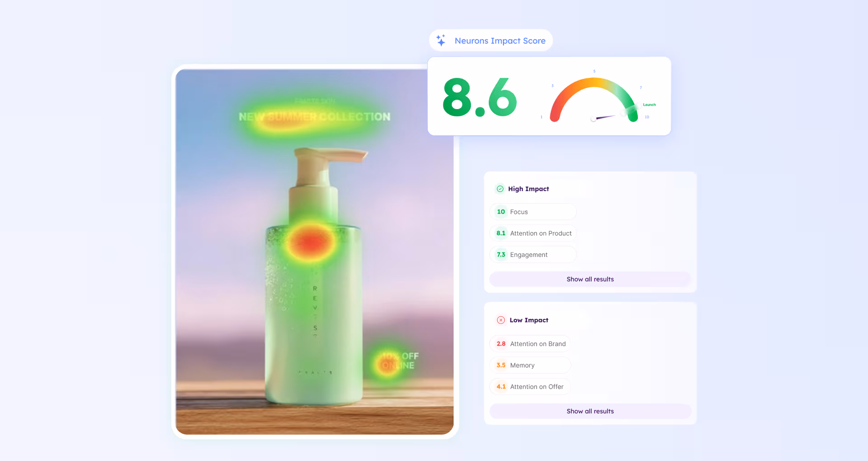Click the 8.1 Attention on Product badge
This screenshot has width=868, height=461.
point(501,233)
